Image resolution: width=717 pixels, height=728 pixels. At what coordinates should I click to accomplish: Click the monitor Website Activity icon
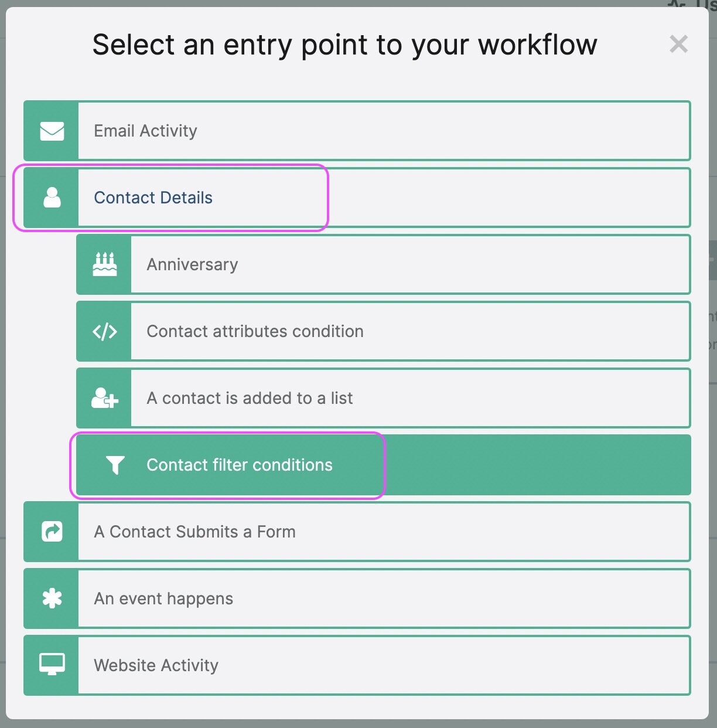click(x=52, y=665)
